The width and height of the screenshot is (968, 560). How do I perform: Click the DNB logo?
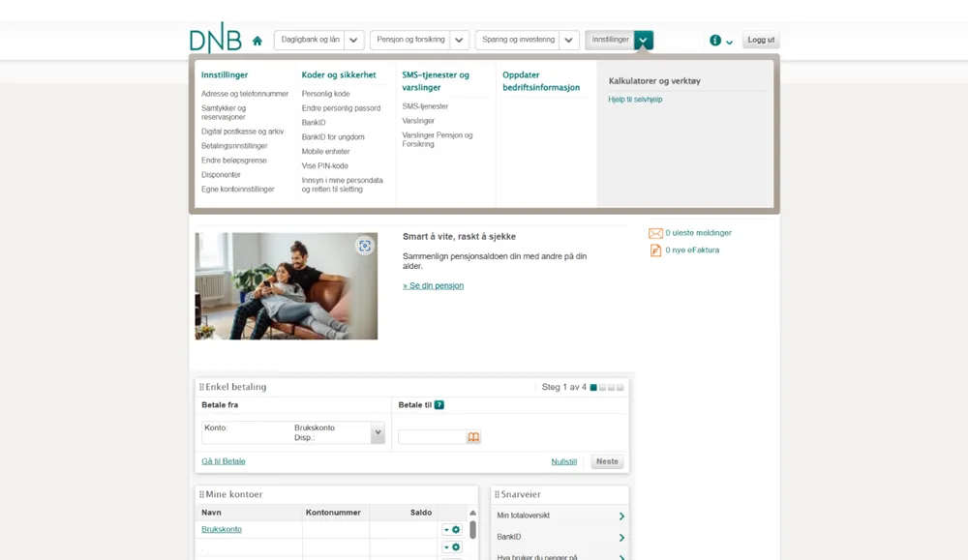point(215,39)
